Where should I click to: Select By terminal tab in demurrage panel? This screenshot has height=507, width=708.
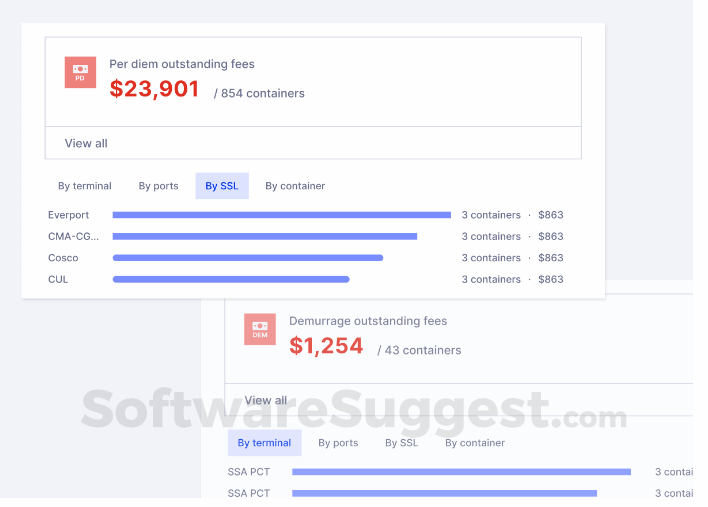(265, 443)
